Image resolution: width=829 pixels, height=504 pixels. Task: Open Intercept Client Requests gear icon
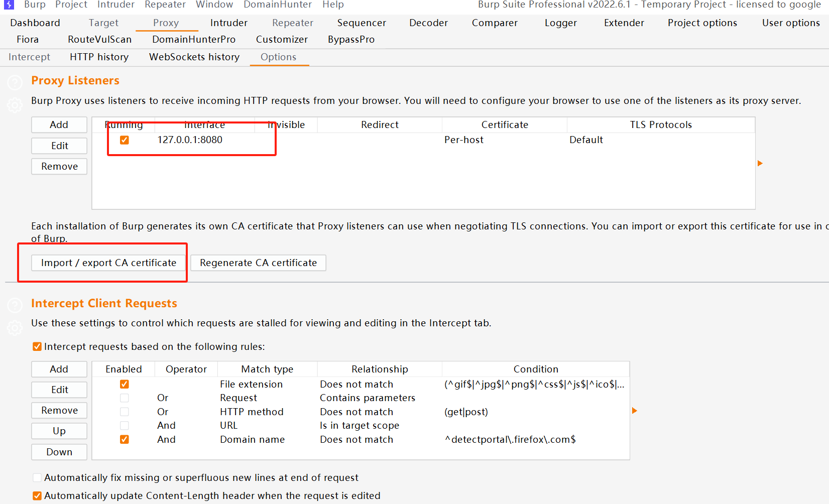tap(15, 328)
